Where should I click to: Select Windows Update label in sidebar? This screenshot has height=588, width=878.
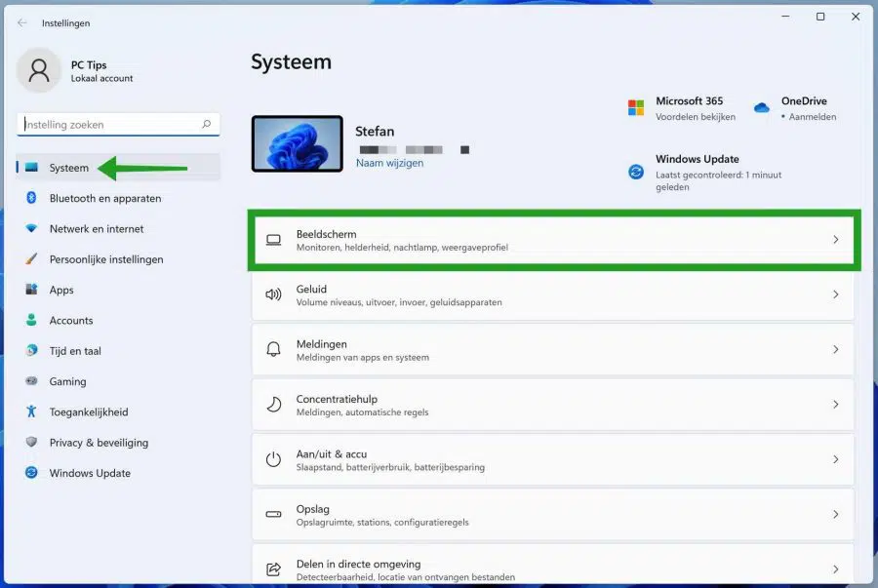click(x=90, y=473)
